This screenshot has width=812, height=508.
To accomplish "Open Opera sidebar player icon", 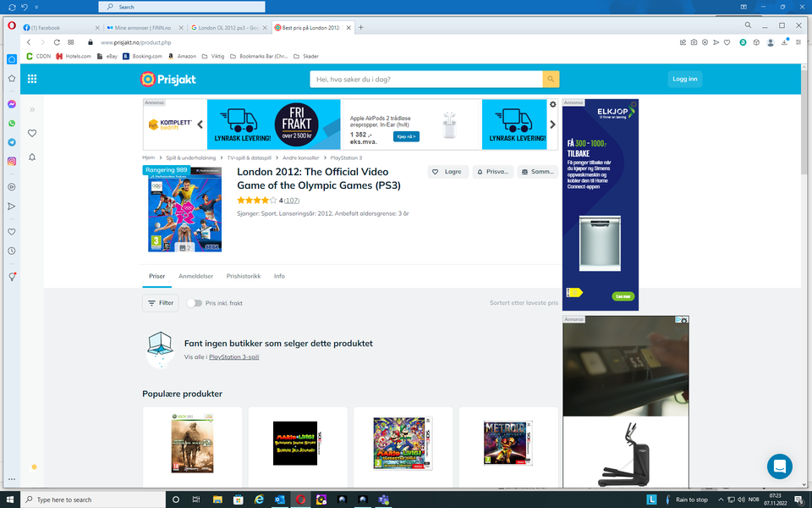I will (11, 187).
